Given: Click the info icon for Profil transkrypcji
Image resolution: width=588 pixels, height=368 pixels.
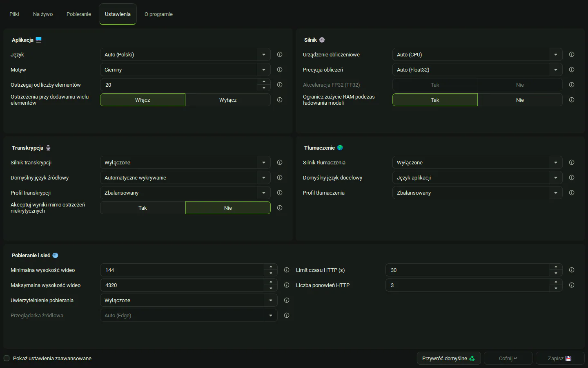Looking at the screenshot, I should coord(280,193).
